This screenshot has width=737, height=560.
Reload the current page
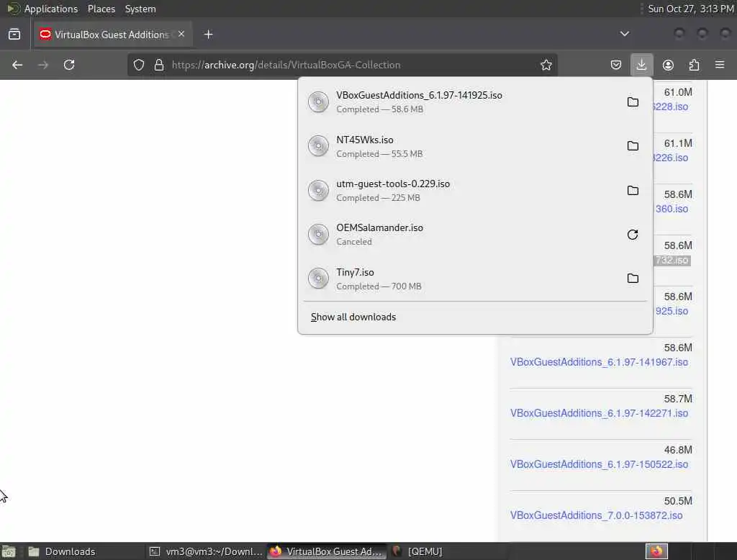tap(69, 65)
